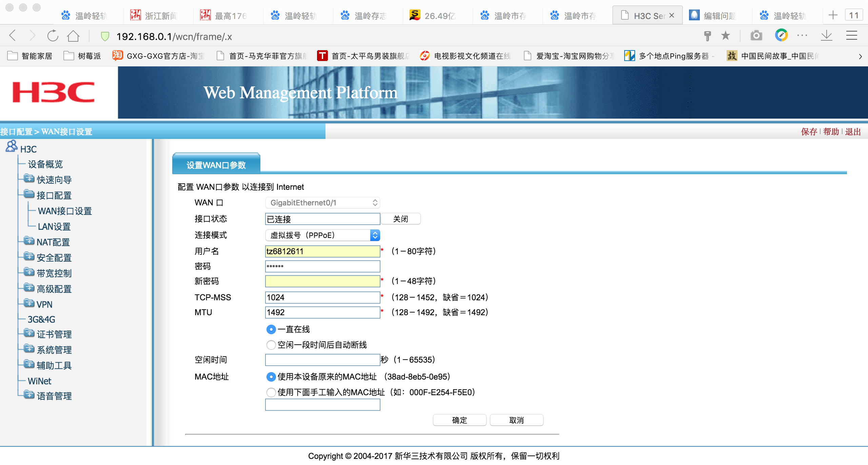Click the 保存 link at top right
The image size is (868, 465).
click(x=809, y=132)
